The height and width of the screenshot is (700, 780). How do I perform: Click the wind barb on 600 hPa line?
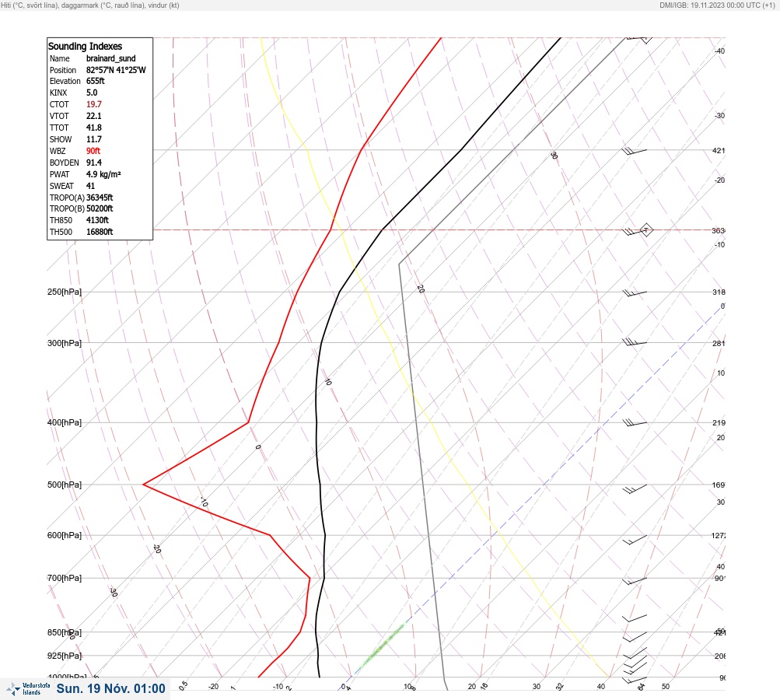point(635,540)
